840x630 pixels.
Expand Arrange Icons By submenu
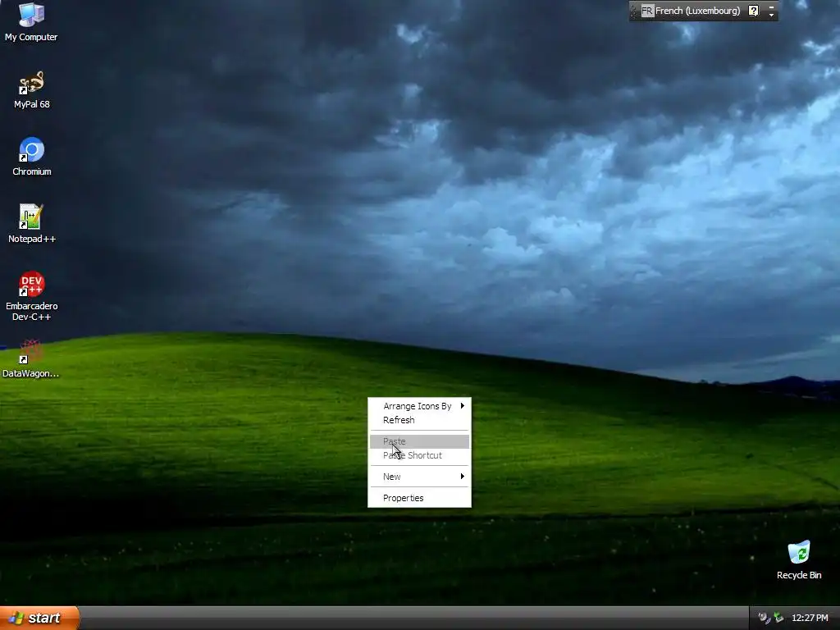[x=419, y=406]
